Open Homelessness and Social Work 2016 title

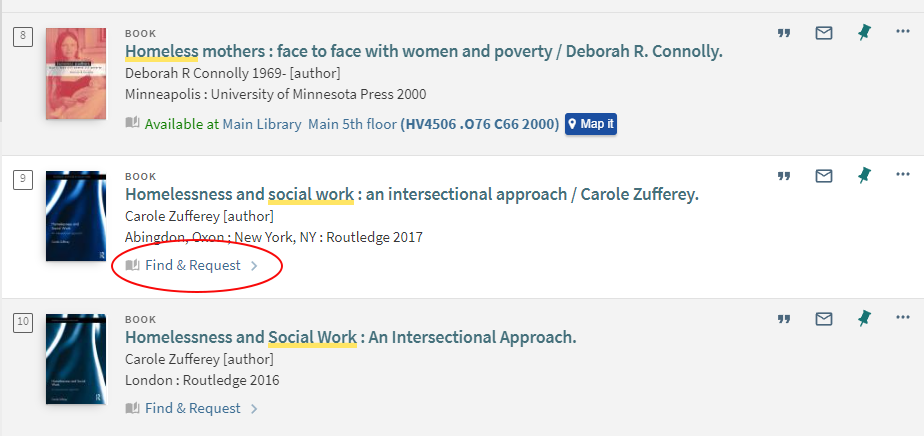[350, 337]
